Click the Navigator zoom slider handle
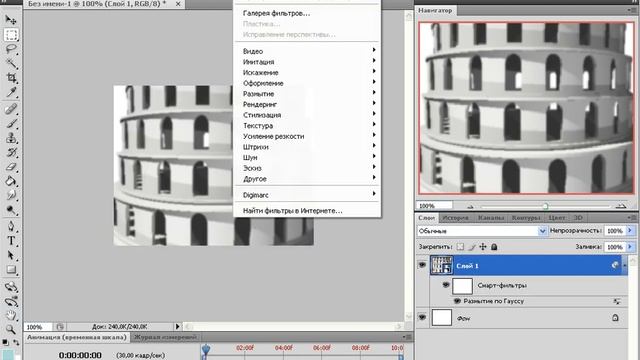Viewport: 640px width, 360px height. [545, 206]
